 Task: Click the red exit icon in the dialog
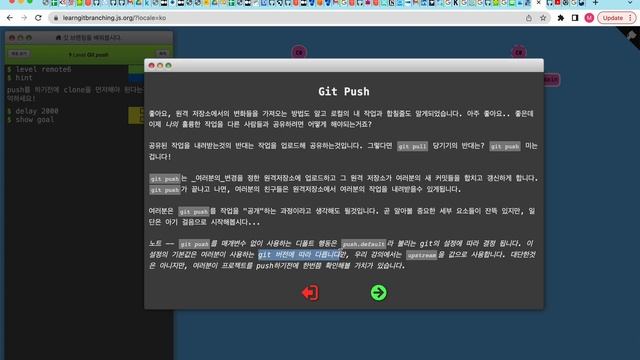(x=310, y=293)
